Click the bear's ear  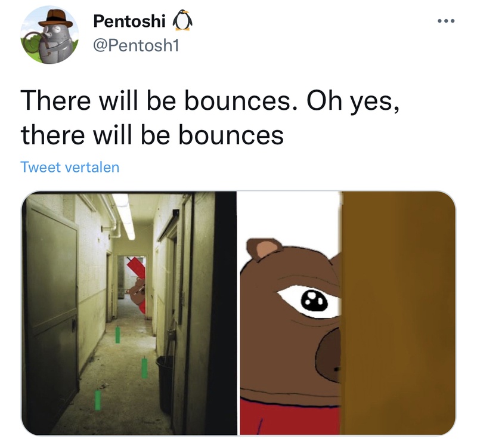click(263, 249)
